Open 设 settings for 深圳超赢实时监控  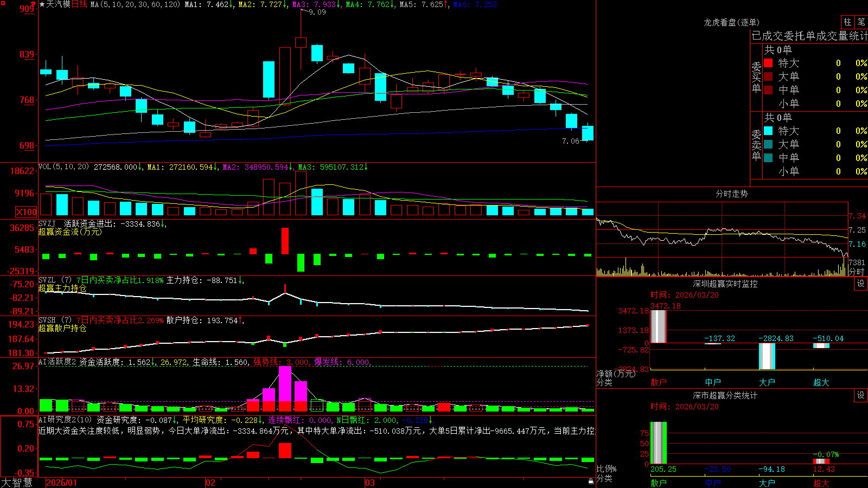click(861, 284)
